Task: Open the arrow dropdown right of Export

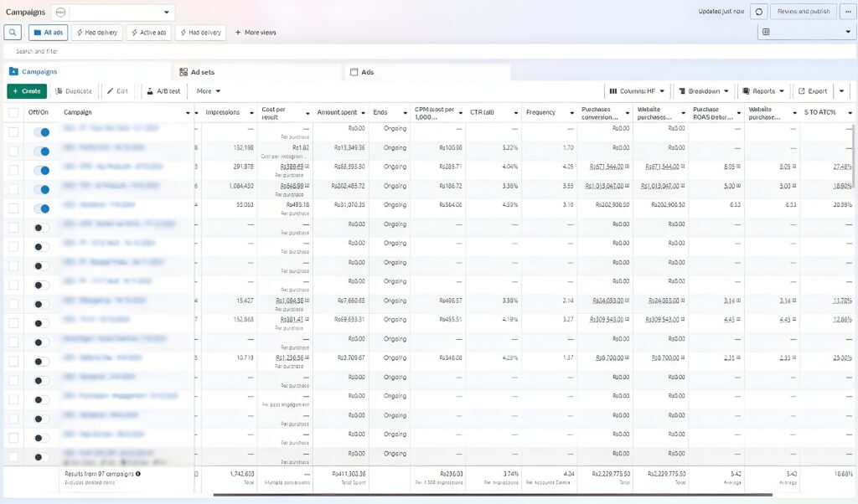Action: 841,91
